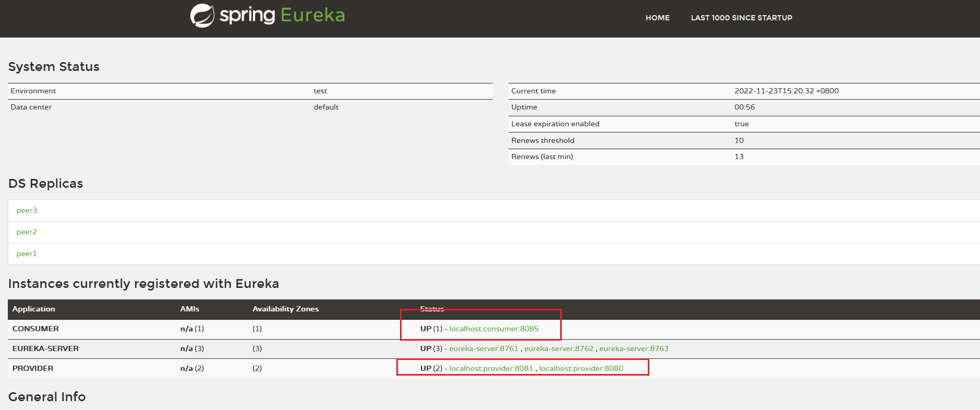The image size is (980, 410).
Task: Select UP (2) status text for PROVIDER
Action: click(x=431, y=368)
